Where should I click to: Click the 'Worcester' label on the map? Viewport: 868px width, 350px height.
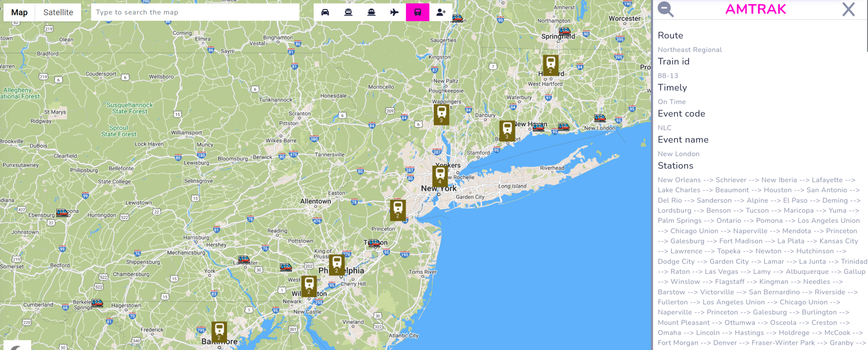(624, 19)
